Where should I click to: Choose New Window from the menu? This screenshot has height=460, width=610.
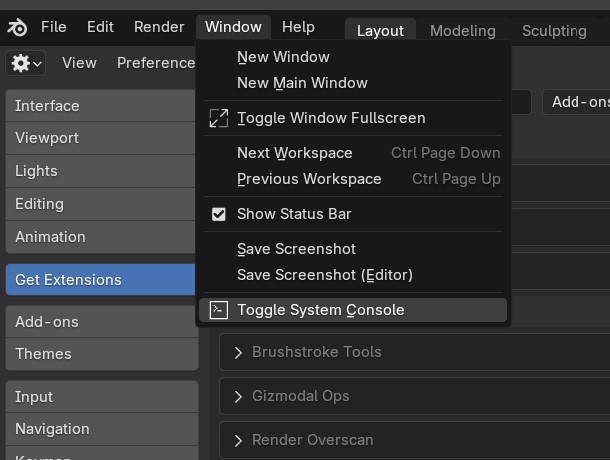pyautogui.click(x=353, y=57)
